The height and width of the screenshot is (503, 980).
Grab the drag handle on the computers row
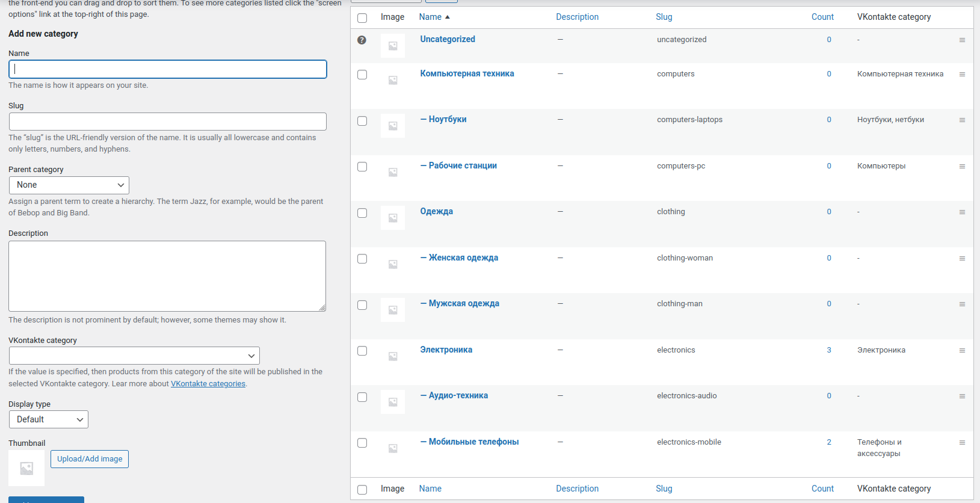point(962,75)
